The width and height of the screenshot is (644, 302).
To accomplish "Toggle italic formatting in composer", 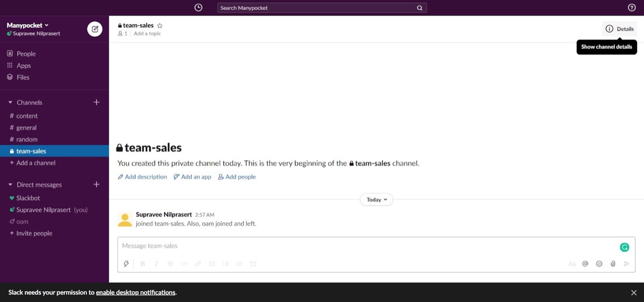I will 157,264.
